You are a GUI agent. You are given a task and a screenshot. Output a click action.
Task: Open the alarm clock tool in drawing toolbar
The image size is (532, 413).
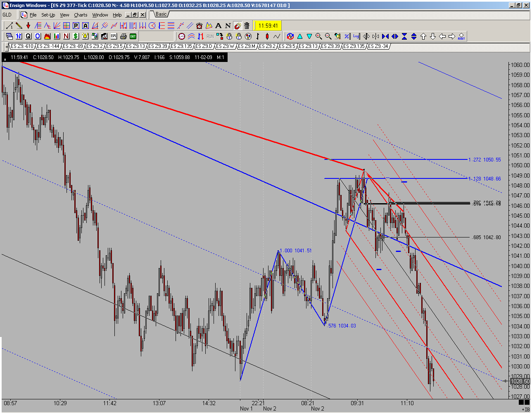coord(199,26)
